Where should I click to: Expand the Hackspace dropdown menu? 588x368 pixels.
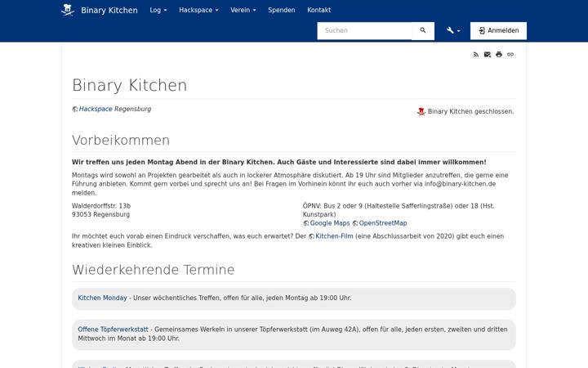(x=198, y=10)
